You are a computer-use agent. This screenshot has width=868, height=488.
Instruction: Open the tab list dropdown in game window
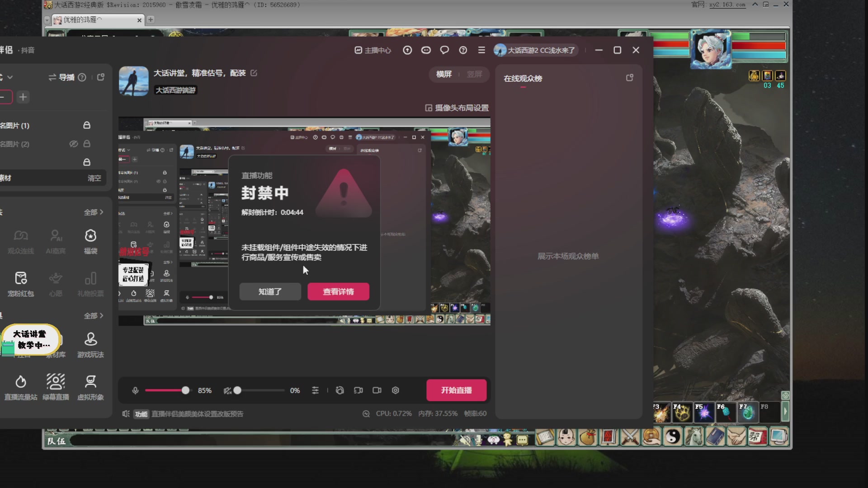click(x=47, y=20)
